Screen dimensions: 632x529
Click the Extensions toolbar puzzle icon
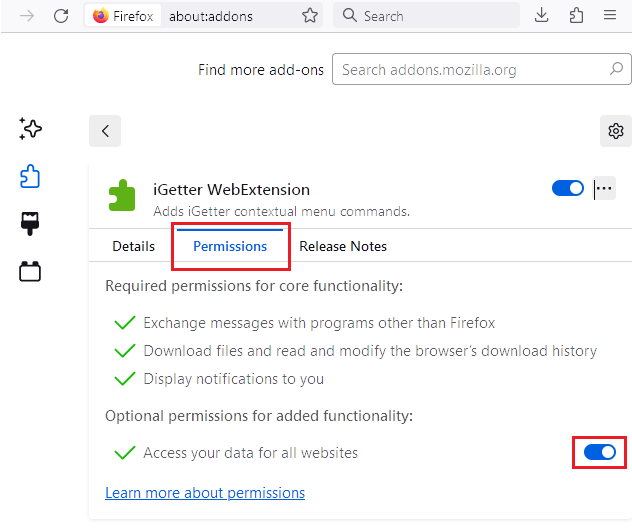pyautogui.click(x=575, y=16)
